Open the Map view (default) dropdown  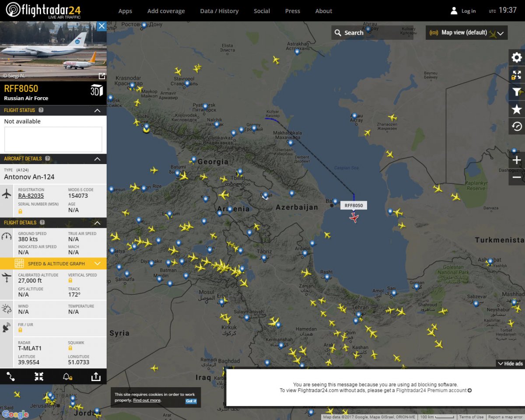point(466,33)
